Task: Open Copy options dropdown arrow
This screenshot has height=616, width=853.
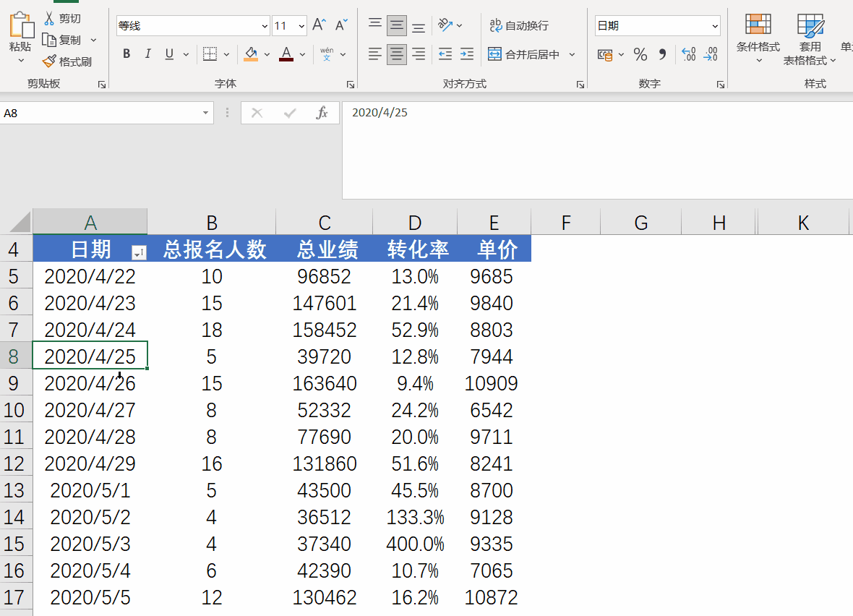Action: click(x=93, y=40)
